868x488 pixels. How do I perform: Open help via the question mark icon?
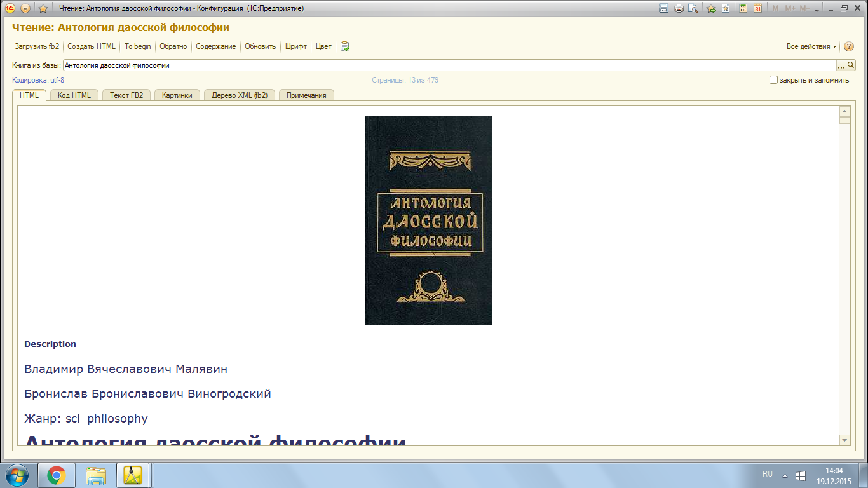pyautogui.click(x=849, y=46)
